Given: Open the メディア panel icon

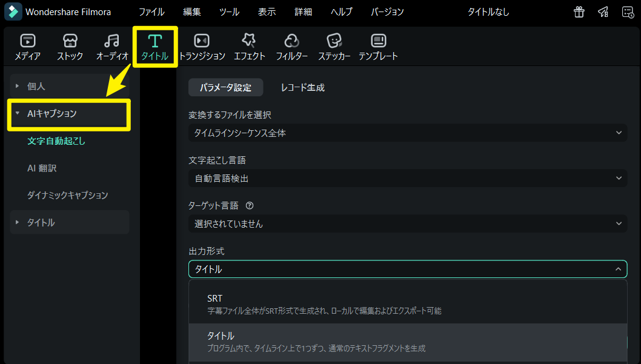Looking at the screenshot, I should [27, 47].
